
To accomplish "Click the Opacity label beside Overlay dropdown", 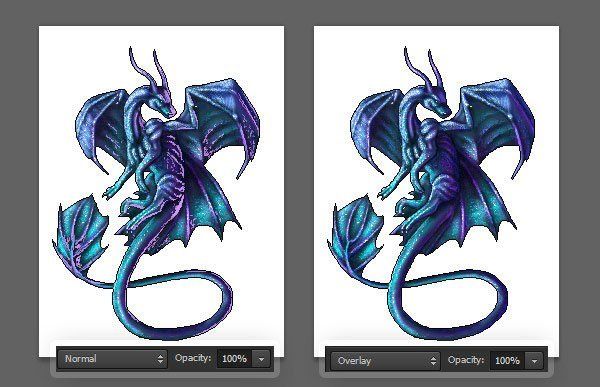I will pos(466,360).
